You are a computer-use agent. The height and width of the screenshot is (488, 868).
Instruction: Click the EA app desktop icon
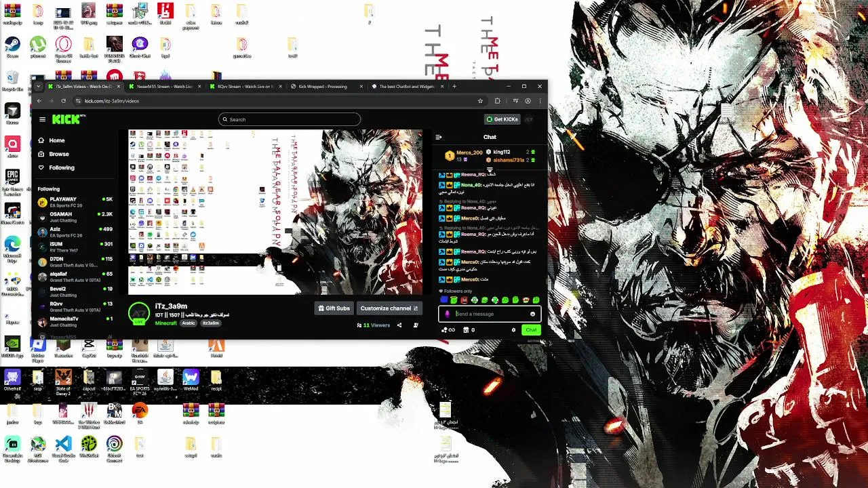(140, 413)
